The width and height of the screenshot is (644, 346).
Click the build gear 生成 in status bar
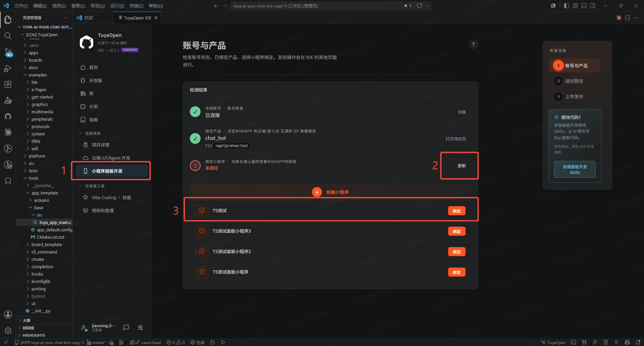197,342
